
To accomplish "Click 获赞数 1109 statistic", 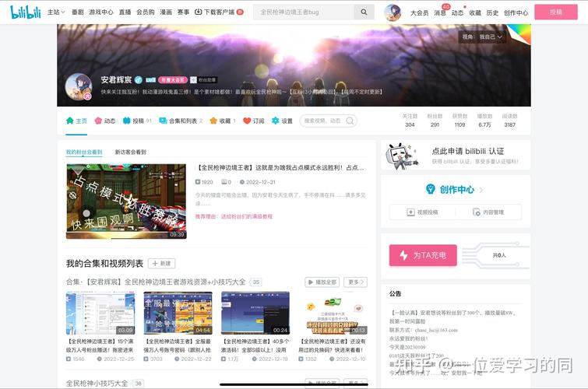I will (x=459, y=121).
